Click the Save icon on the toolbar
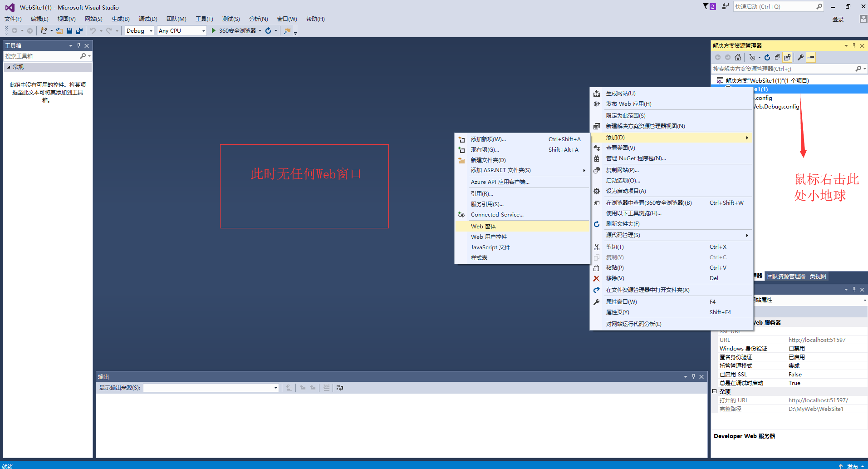Screen dimensions: 868x469 [x=69, y=30]
